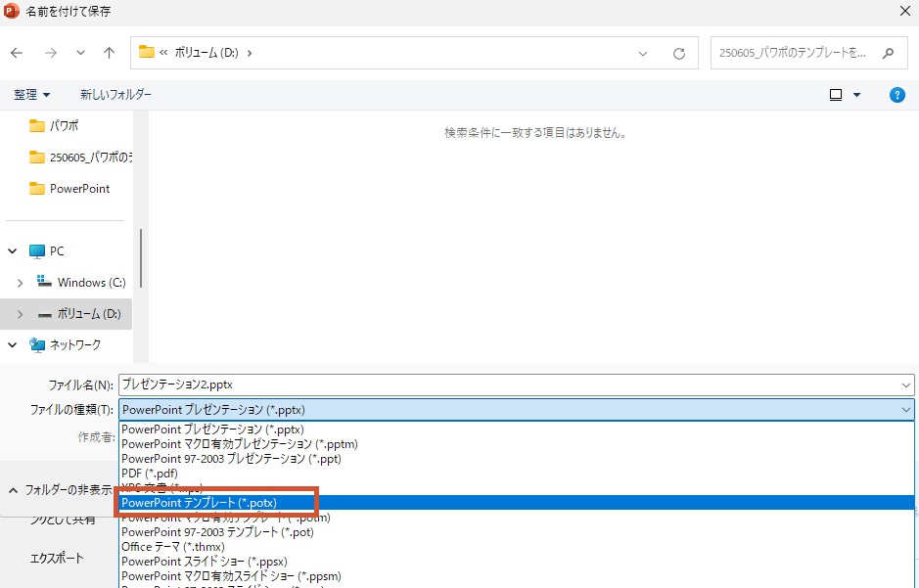
Task: Choose PowerPoint マクロ有効スライド ショー (*.ppsm)
Action: (516, 575)
